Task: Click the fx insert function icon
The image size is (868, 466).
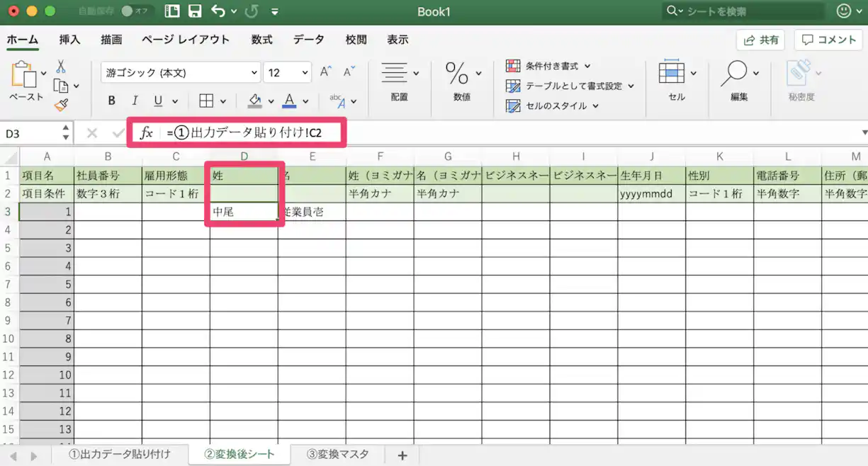Action: point(147,132)
